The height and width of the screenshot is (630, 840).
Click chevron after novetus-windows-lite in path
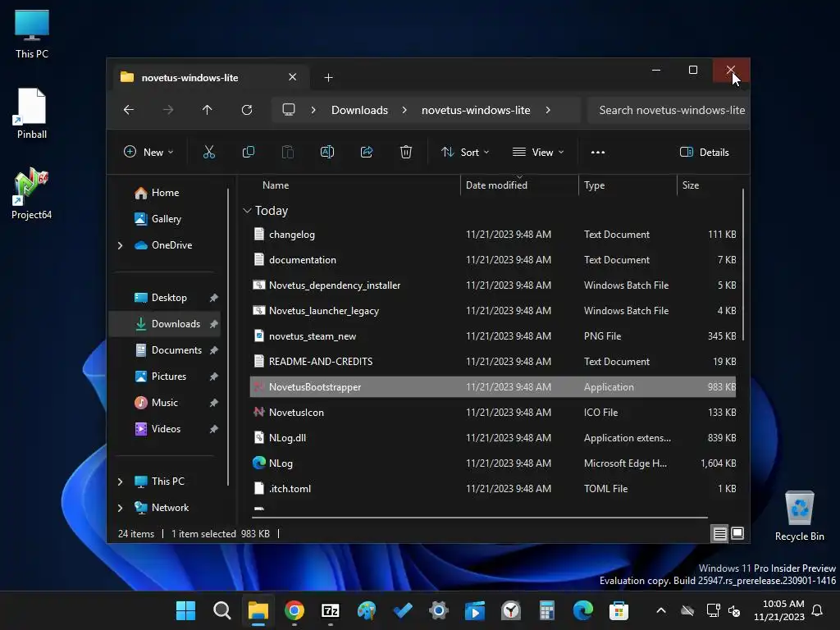(x=547, y=110)
